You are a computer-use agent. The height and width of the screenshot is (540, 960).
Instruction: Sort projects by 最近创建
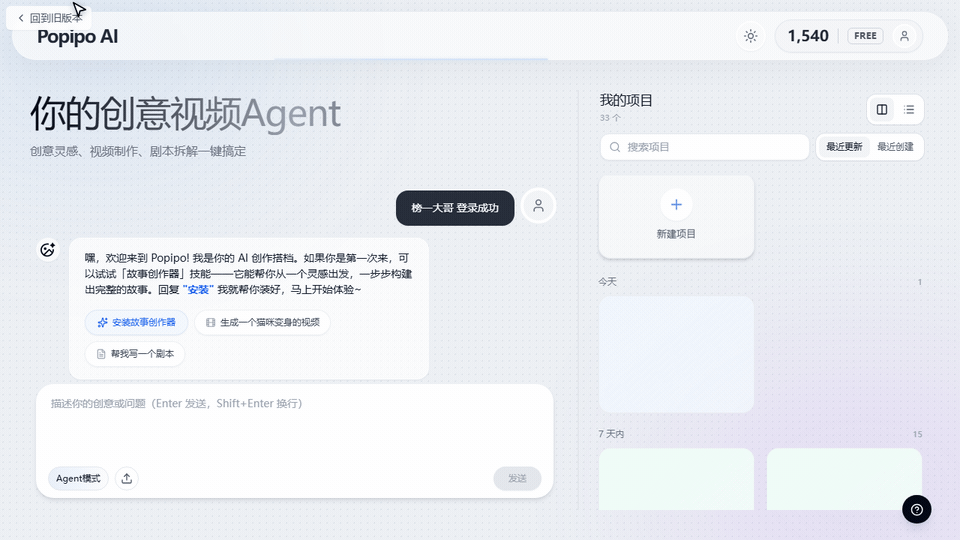tap(895, 147)
